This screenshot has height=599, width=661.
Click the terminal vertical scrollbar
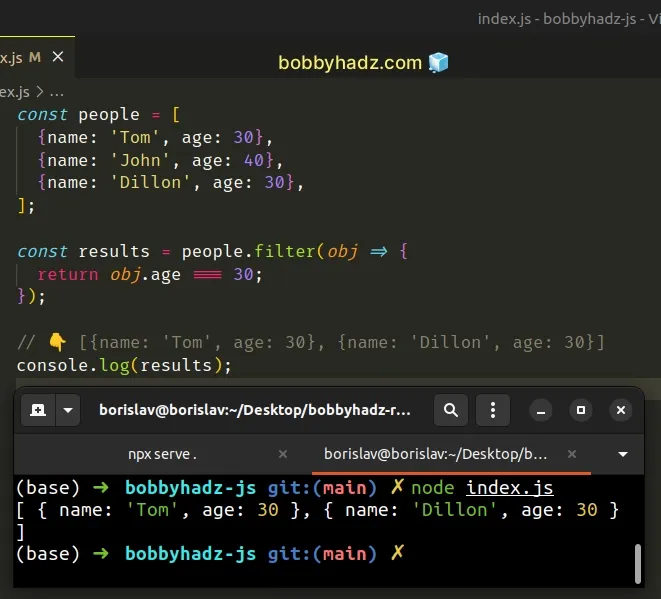point(638,561)
